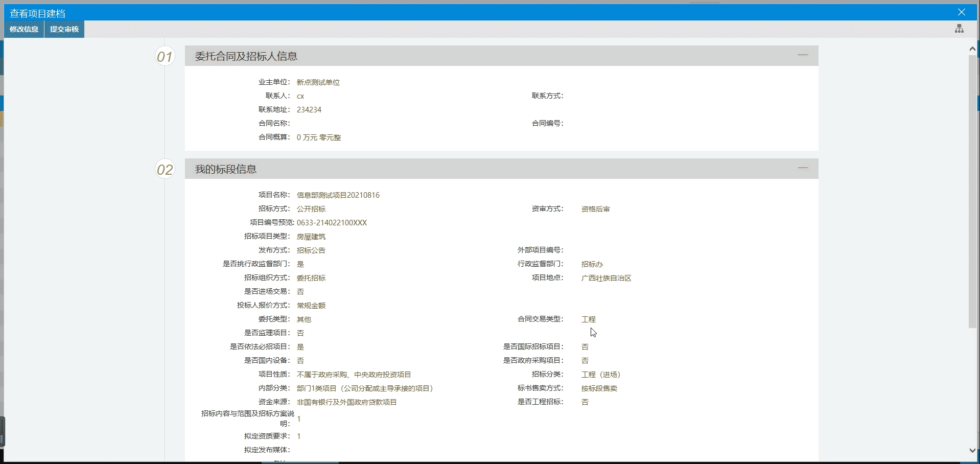Select project name 信息部测试项目20210816
Screen dimensions: 980x464
[x=338, y=195]
